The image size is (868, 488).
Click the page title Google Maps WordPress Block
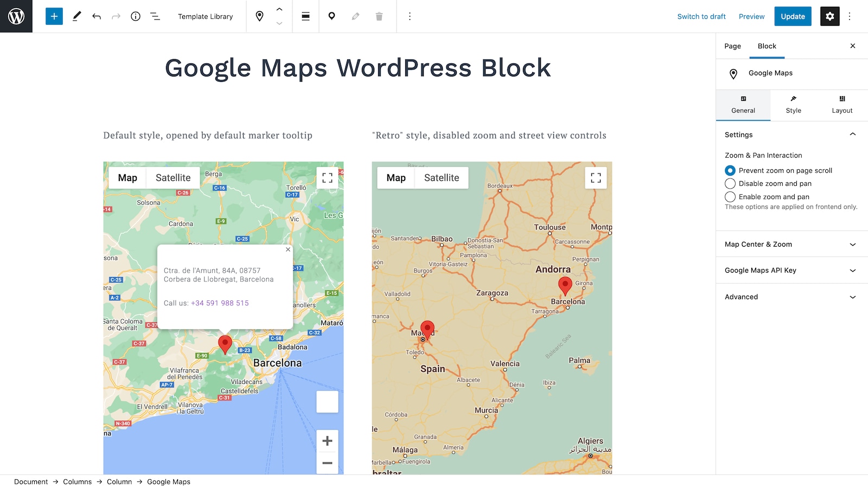click(x=358, y=68)
